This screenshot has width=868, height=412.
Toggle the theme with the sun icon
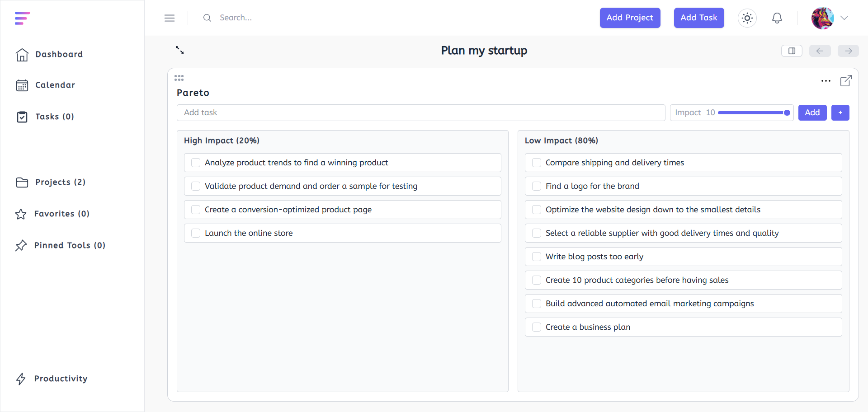click(747, 18)
